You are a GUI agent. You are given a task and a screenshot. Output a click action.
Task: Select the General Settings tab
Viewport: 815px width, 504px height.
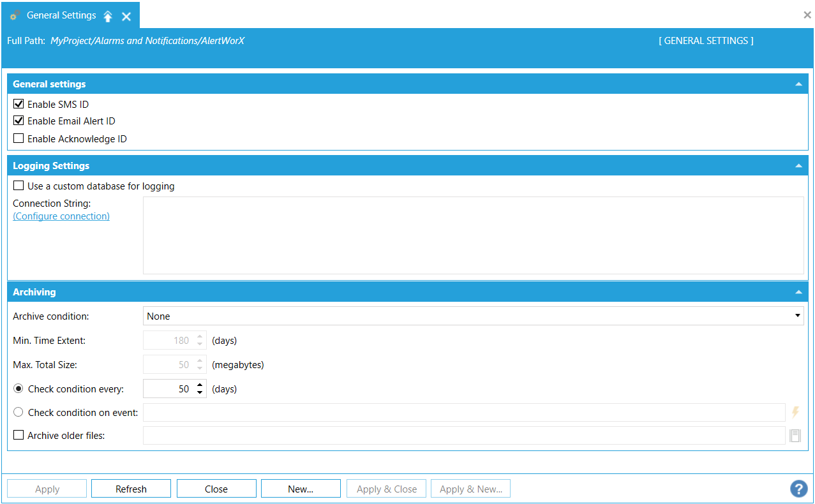pos(61,15)
